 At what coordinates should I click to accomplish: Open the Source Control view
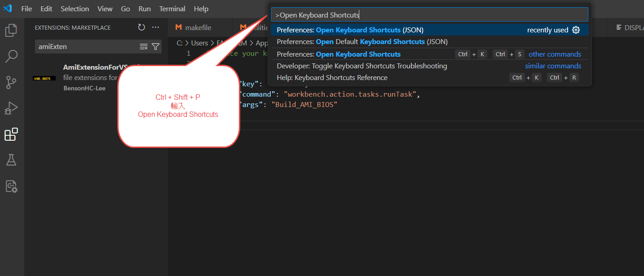tap(11, 83)
